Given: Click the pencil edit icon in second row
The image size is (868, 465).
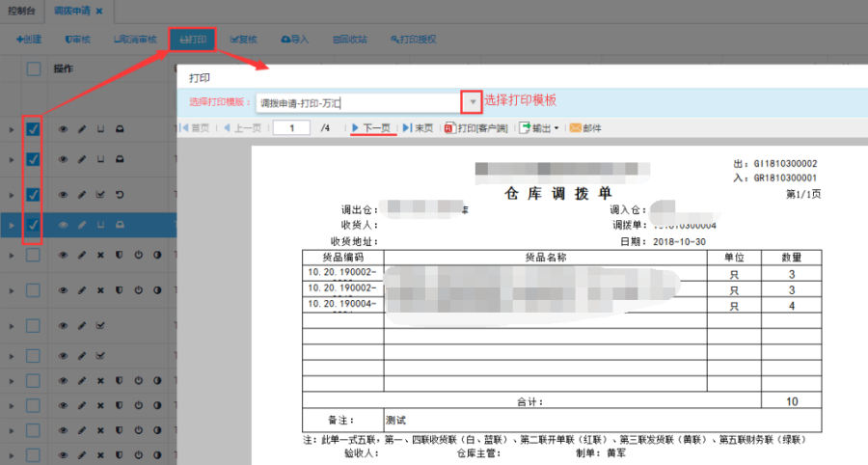Looking at the screenshot, I should tap(82, 158).
